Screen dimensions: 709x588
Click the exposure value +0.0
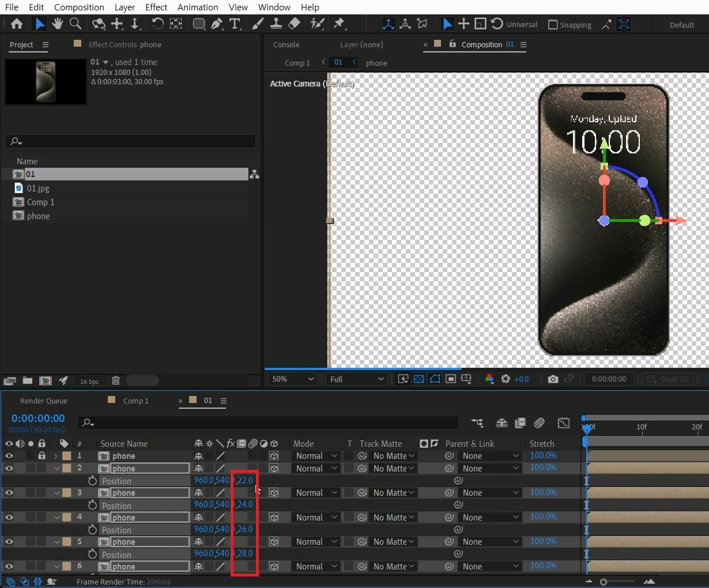[522, 379]
